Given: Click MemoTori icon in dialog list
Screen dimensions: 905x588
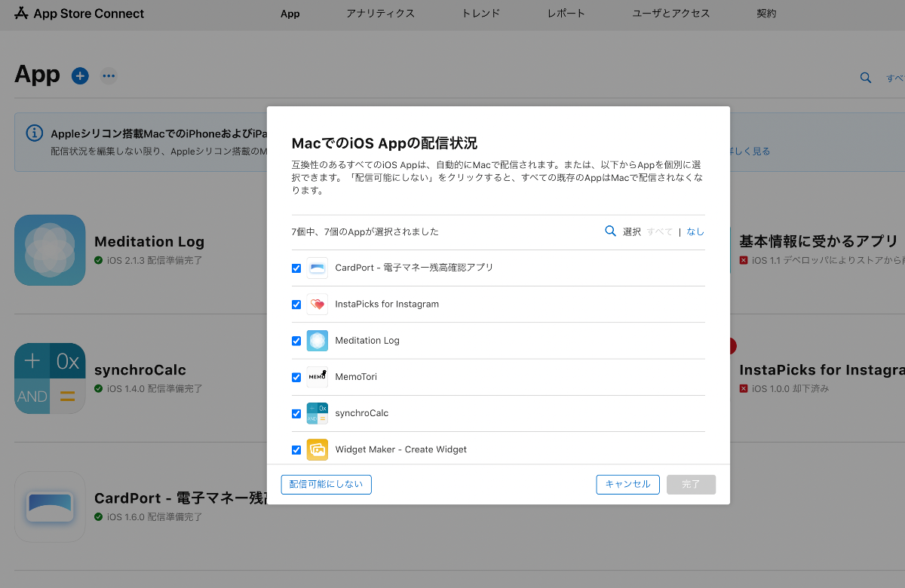Looking at the screenshot, I should coord(318,377).
